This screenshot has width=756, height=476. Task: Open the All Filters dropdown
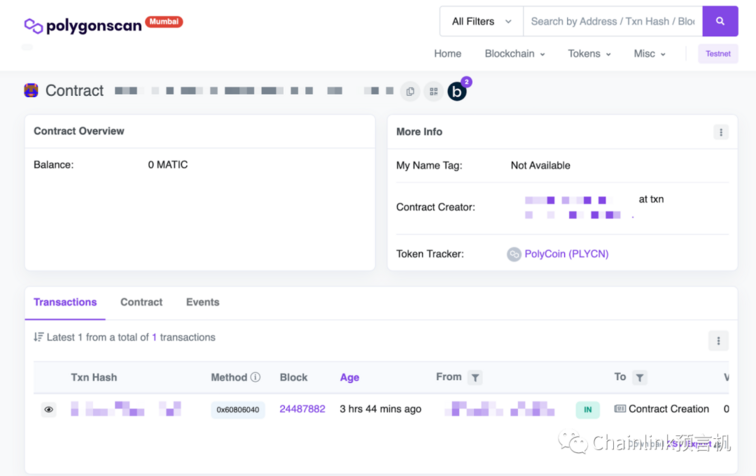click(x=481, y=21)
